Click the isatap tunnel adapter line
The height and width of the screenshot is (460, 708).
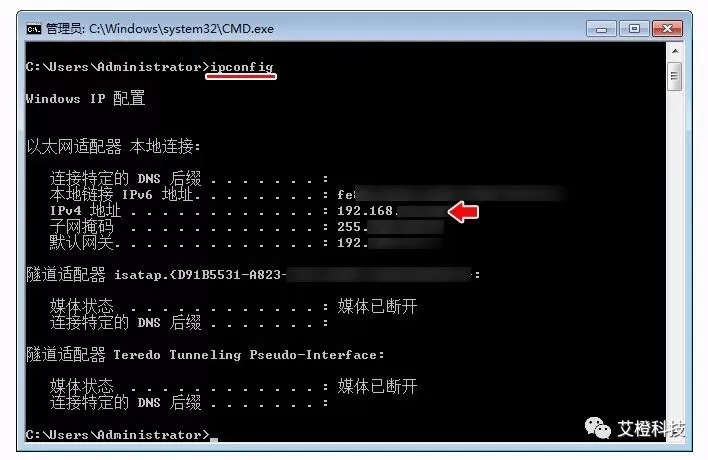(253, 274)
